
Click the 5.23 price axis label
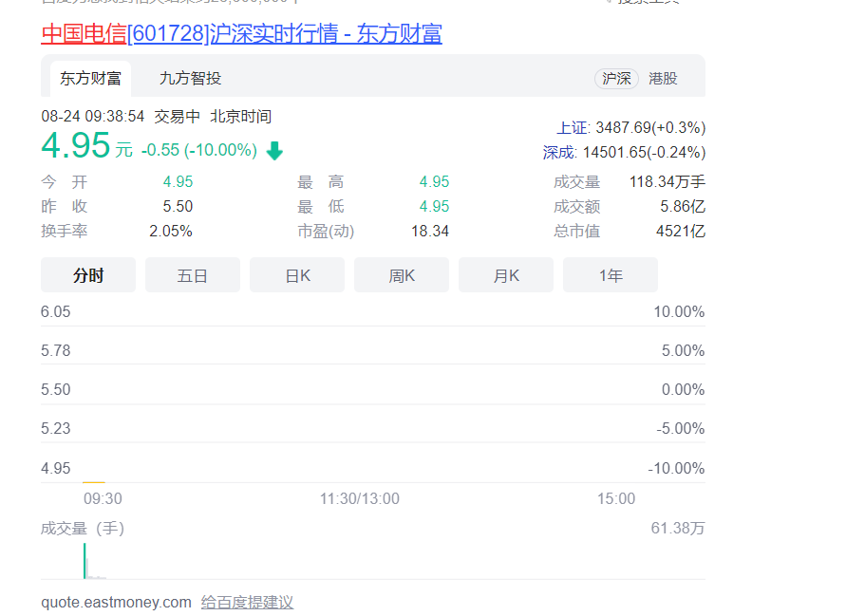tap(56, 428)
